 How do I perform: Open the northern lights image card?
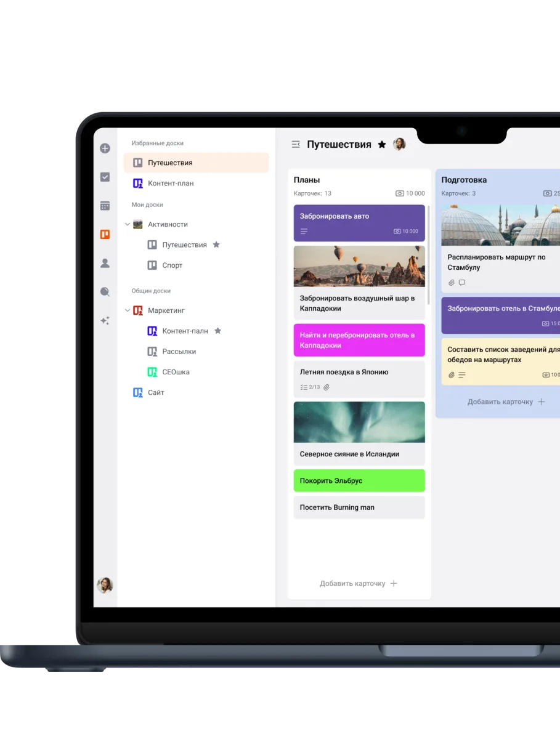[359, 433]
